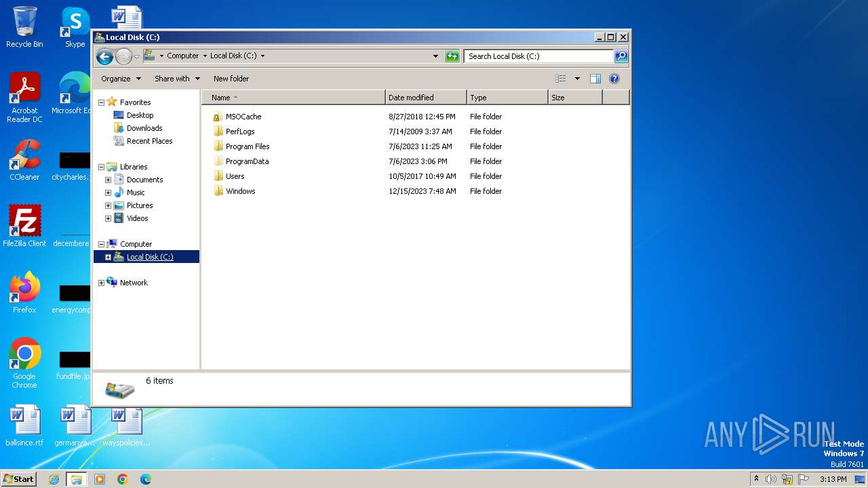Click the Search Local Disk (C:) field
Screen dimensions: 868x488
[539, 56]
